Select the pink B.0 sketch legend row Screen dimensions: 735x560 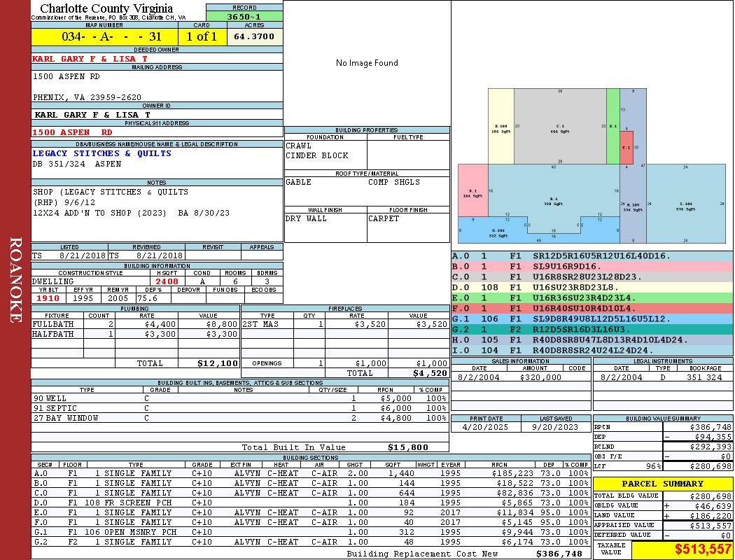(592, 266)
